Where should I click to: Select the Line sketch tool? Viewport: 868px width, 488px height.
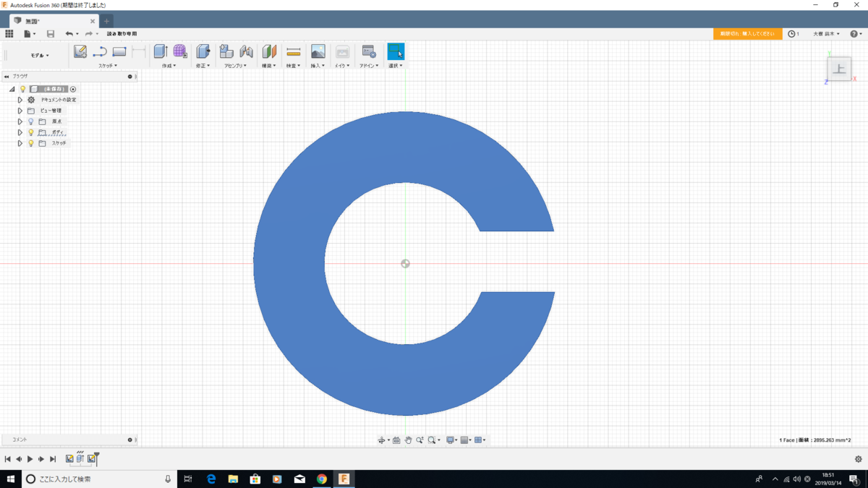pyautogui.click(x=100, y=51)
